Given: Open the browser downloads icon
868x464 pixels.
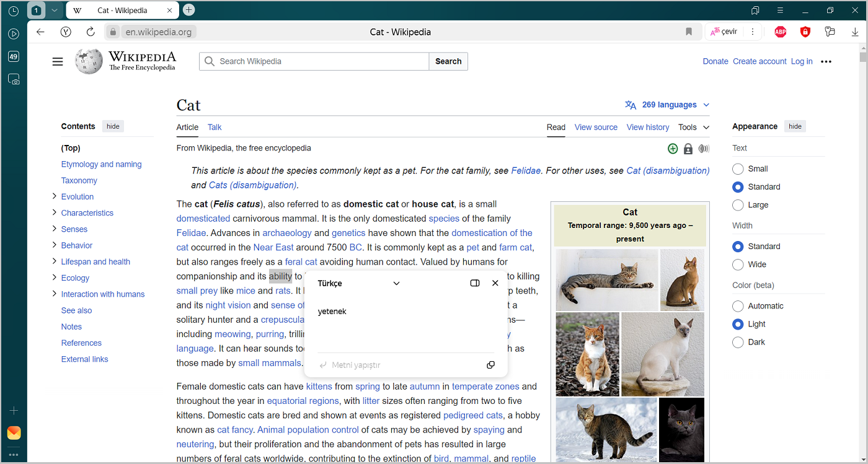Looking at the screenshot, I should (855, 32).
